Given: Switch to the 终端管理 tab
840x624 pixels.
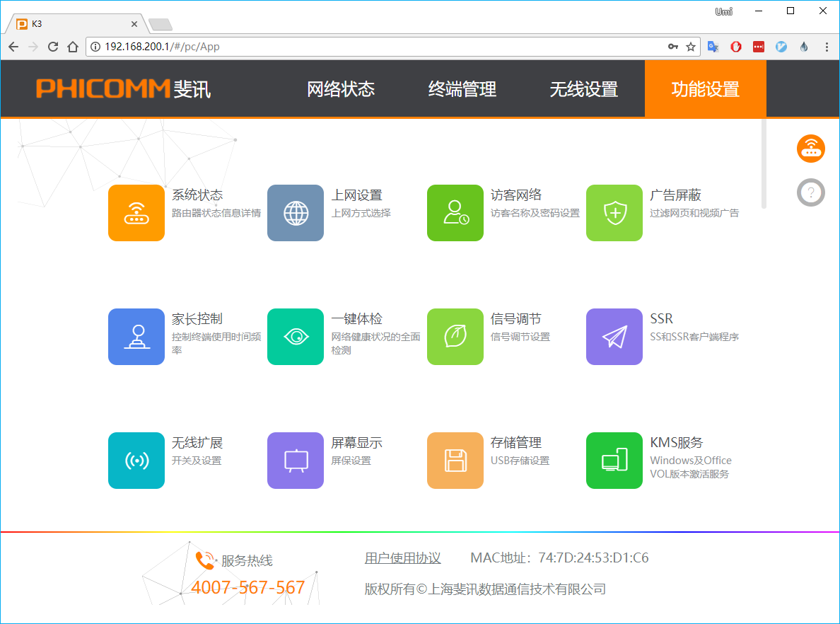Looking at the screenshot, I should [462, 89].
